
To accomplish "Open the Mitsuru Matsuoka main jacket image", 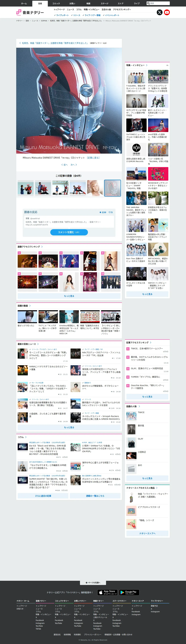I will click(x=69, y=101).
